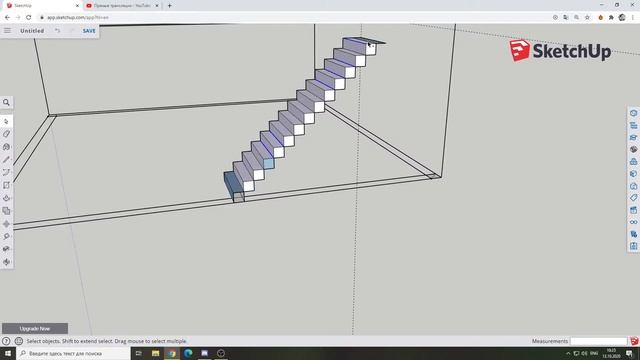640x360 pixels.
Task: Activate the Push/Pull tool
Action: 7,198
